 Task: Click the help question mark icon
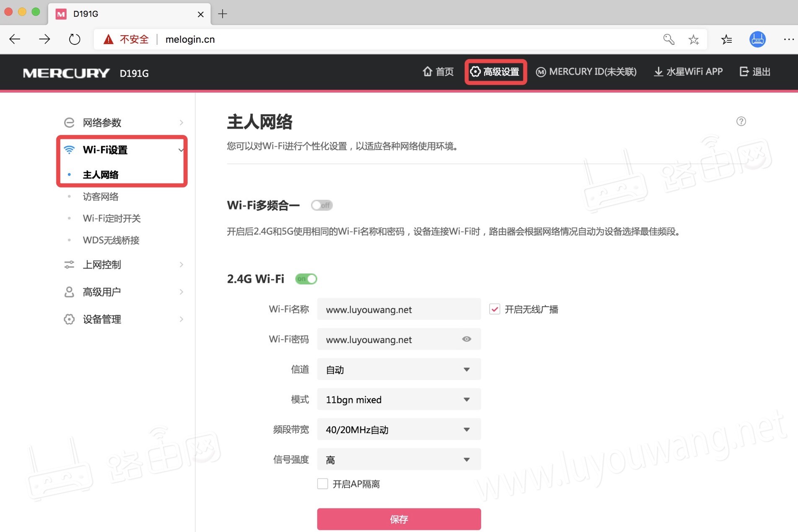(x=741, y=121)
